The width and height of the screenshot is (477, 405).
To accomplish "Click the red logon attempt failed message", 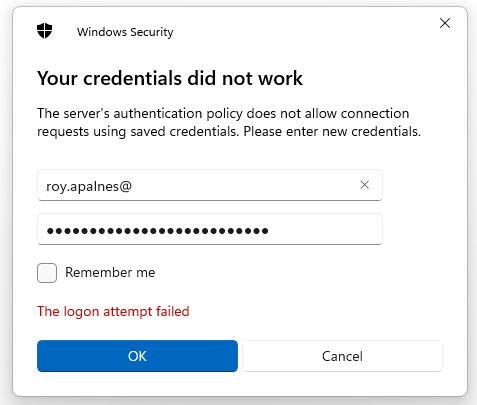I will pyautogui.click(x=113, y=311).
